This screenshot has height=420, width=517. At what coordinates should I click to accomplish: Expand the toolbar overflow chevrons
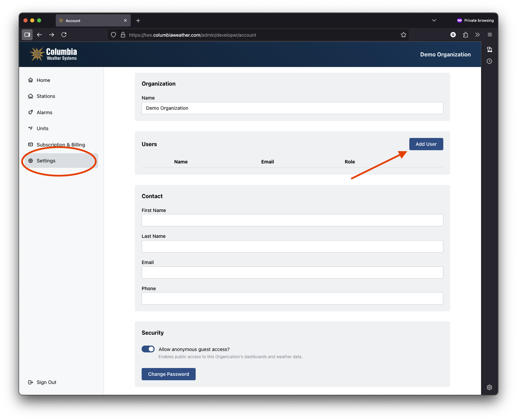pyautogui.click(x=478, y=35)
